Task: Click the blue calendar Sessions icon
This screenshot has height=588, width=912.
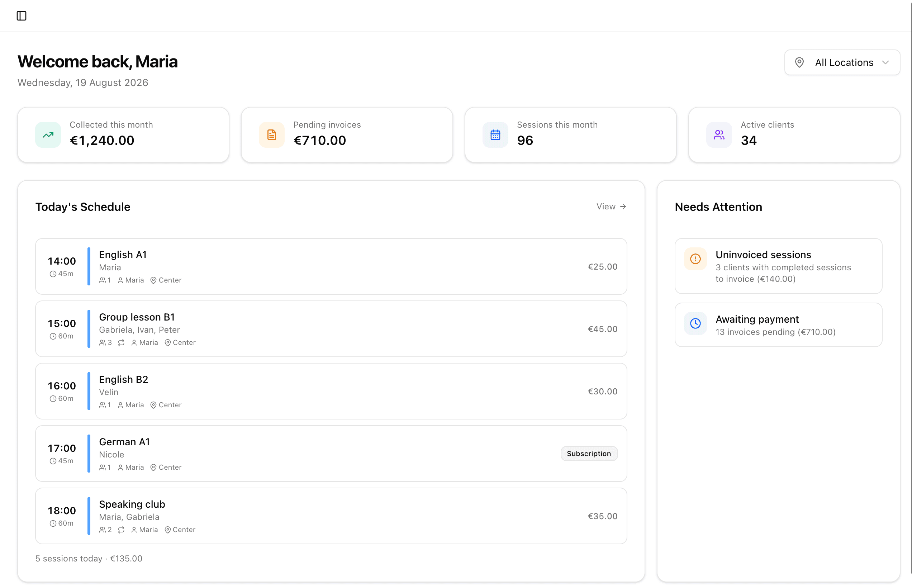Action: click(x=495, y=135)
